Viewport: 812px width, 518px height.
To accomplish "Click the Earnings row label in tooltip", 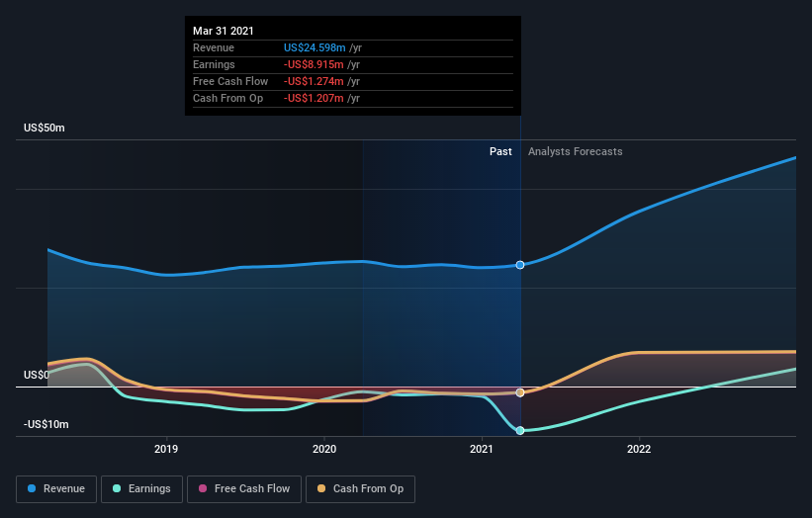I will (214, 64).
